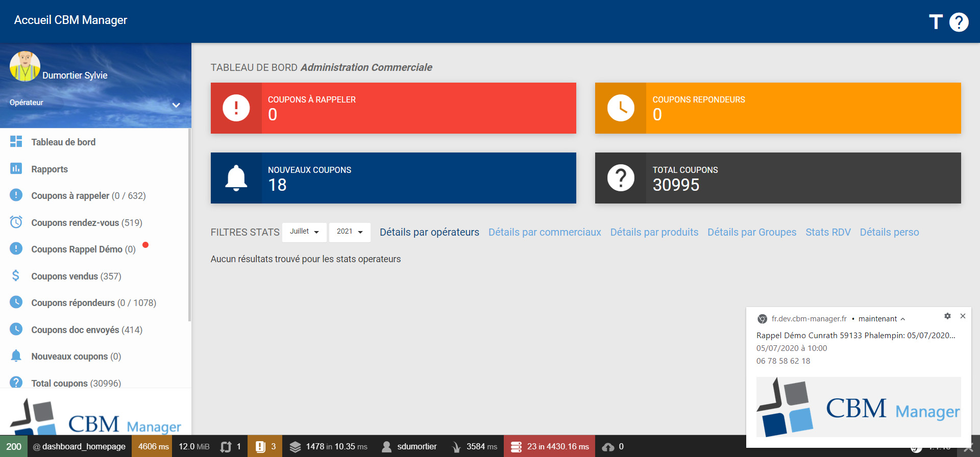The image size is (980, 457).
Task: Open the 2021 year dropdown
Action: pyautogui.click(x=350, y=232)
